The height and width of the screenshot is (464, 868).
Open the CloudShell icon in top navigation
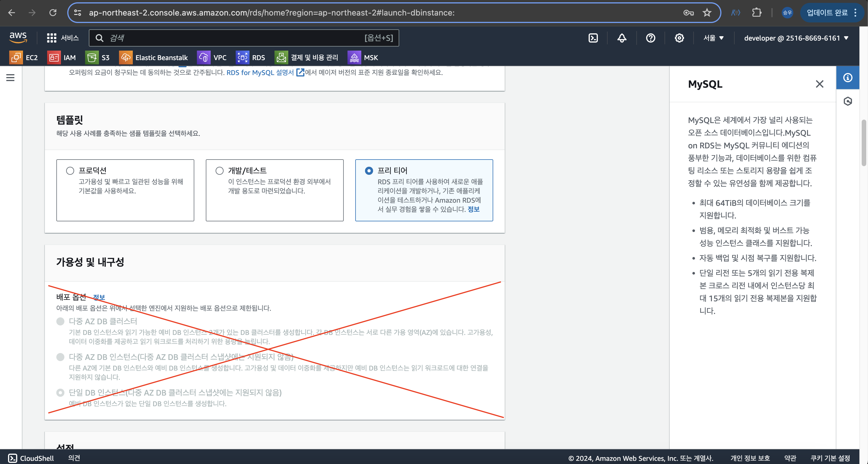[593, 38]
